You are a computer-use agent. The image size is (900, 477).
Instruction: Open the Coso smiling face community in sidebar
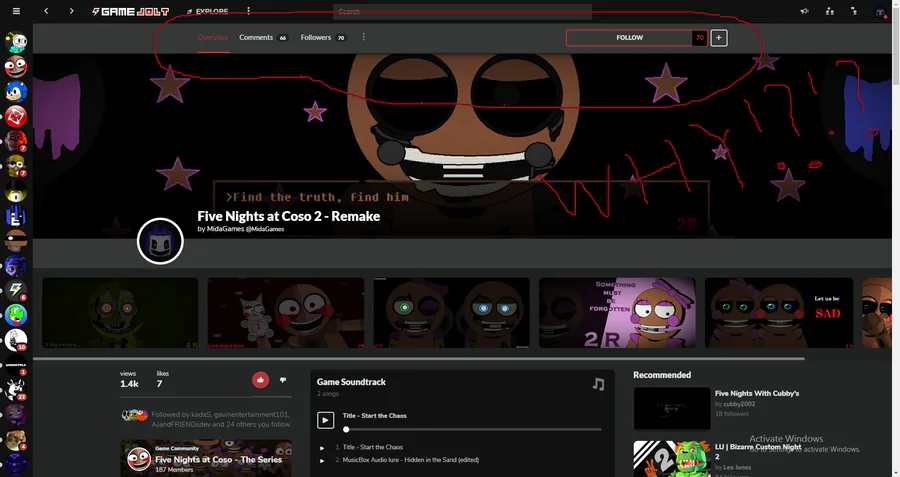click(16, 67)
